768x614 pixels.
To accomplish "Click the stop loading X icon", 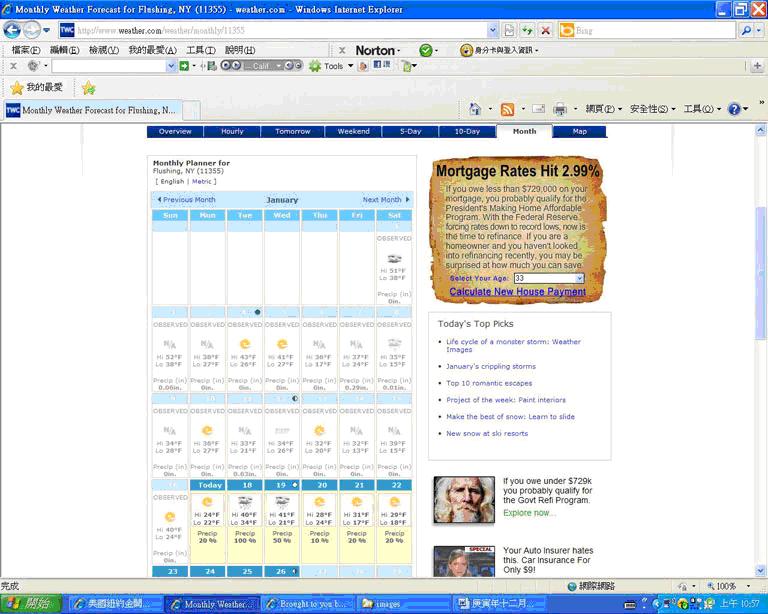I will (x=545, y=30).
